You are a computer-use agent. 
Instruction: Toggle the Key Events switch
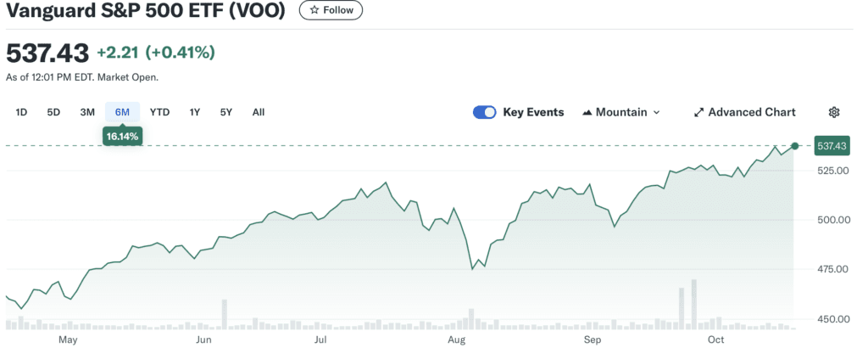click(x=485, y=112)
